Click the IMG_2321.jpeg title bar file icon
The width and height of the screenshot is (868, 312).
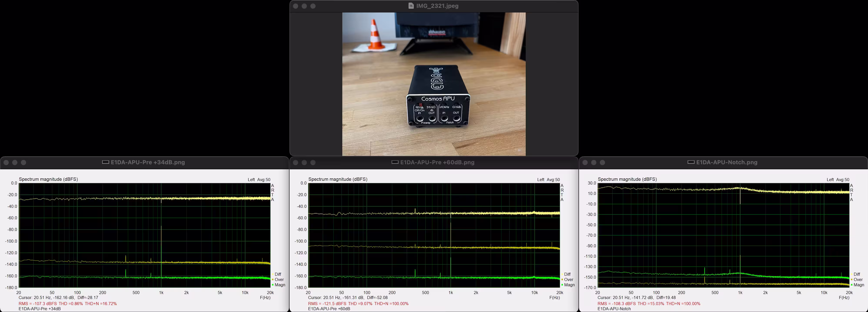[x=411, y=6]
